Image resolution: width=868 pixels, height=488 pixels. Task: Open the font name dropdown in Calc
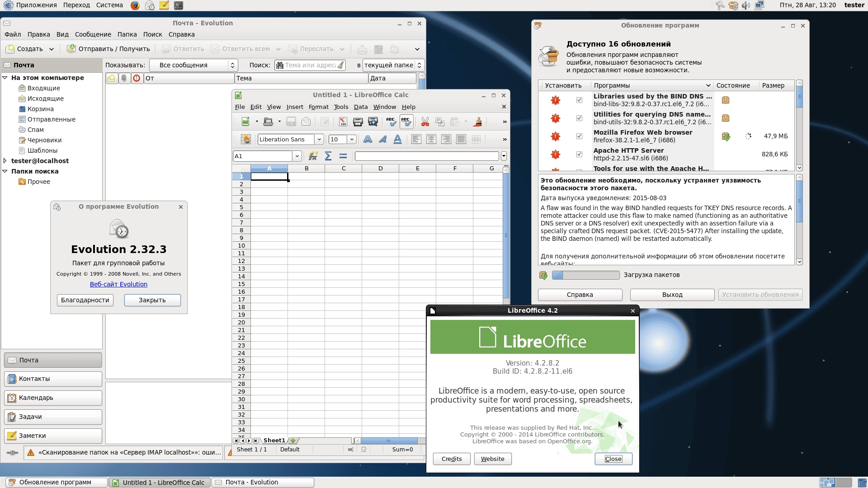click(x=319, y=140)
